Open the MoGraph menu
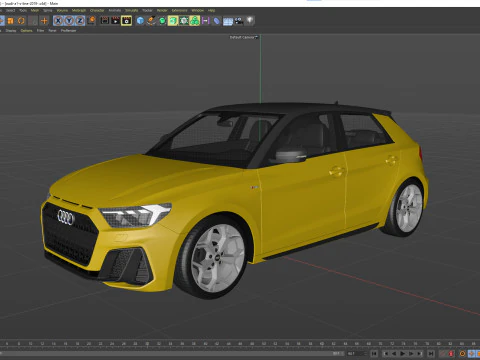The image size is (480, 360). coord(79,10)
